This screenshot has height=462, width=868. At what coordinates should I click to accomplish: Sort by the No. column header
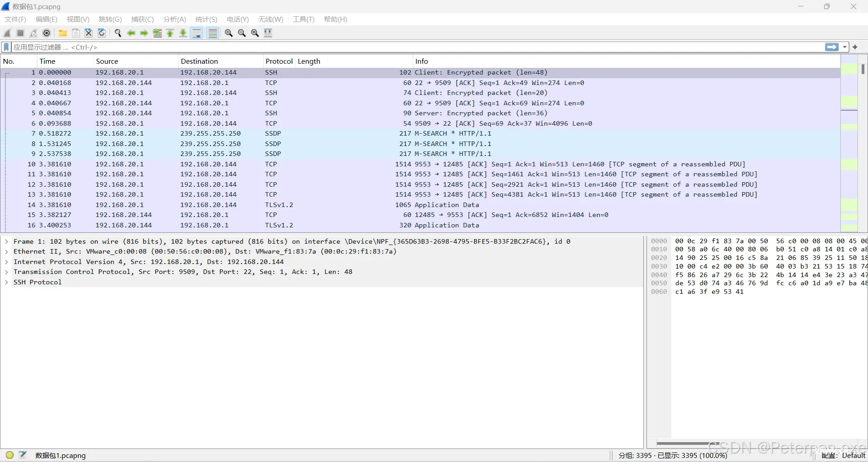click(19, 61)
